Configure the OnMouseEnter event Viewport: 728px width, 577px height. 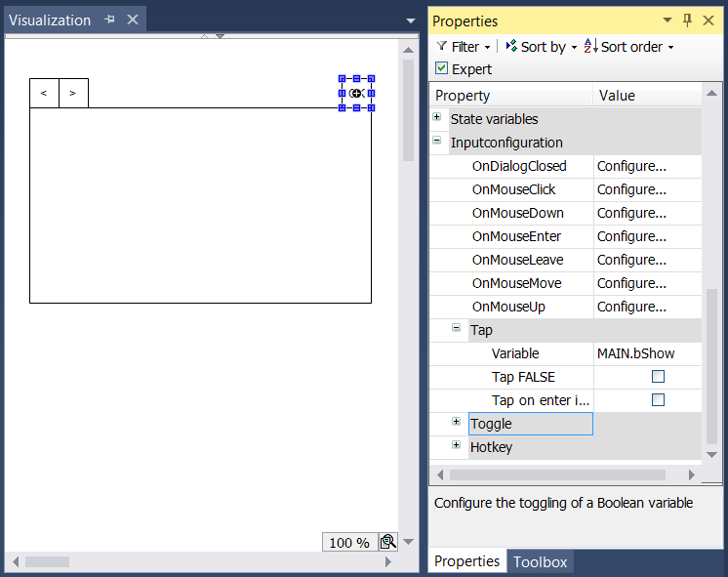point(647,236)
